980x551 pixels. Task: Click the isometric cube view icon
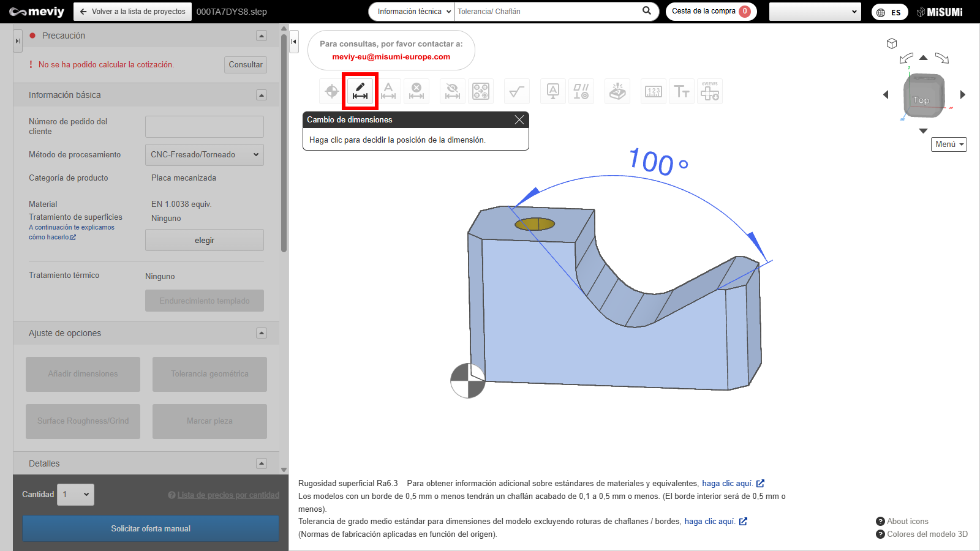pyautogui.click(x=892, y=43)
